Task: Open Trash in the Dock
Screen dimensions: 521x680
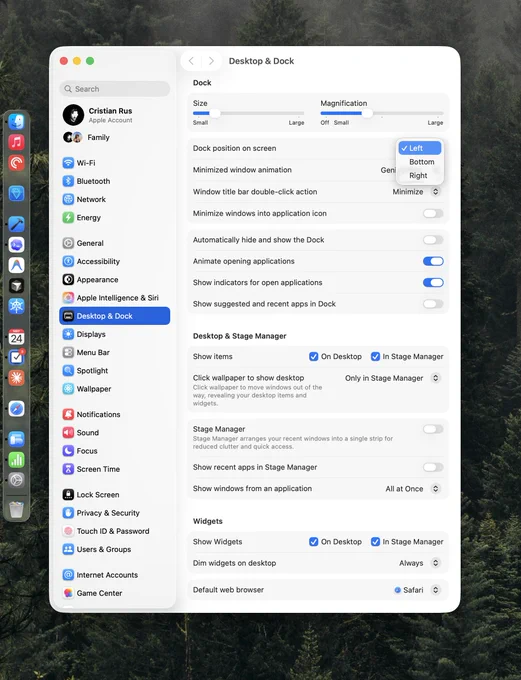Action: [x=16, y=509]
